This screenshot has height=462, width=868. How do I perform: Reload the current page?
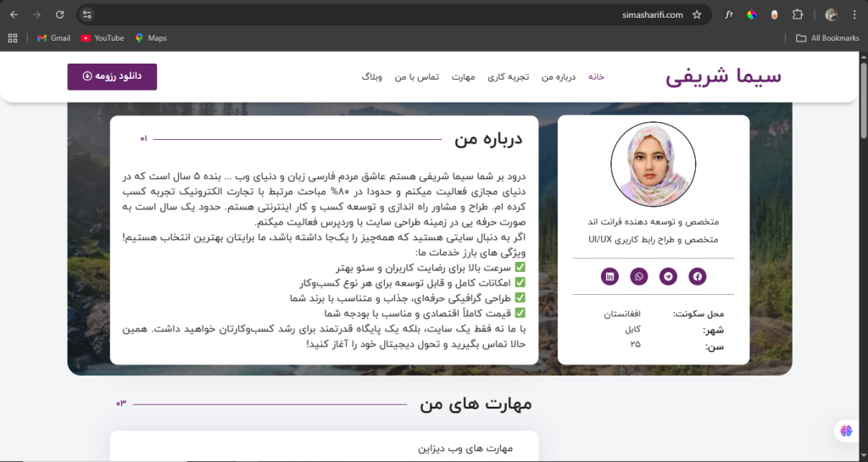coord(60,15)
